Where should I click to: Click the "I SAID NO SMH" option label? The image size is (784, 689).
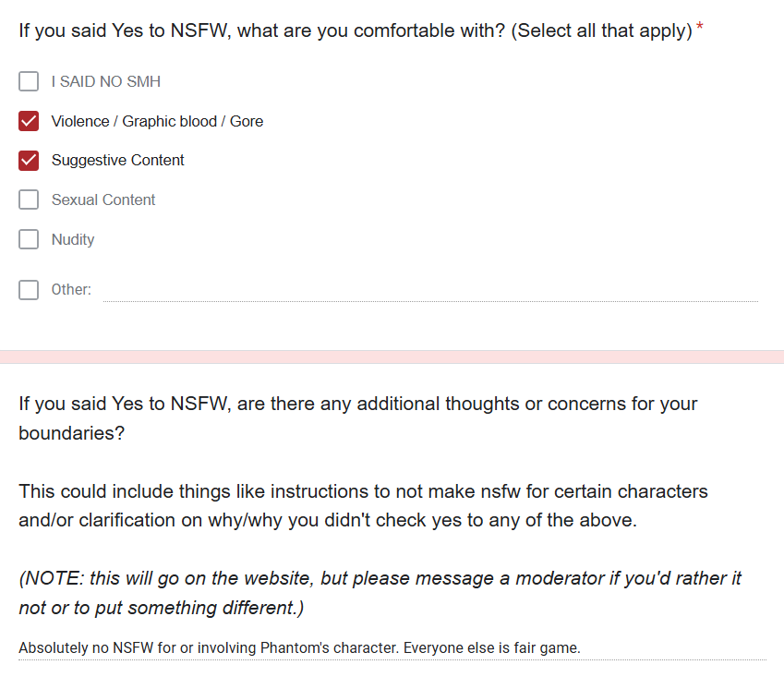(x=105, y=81)
